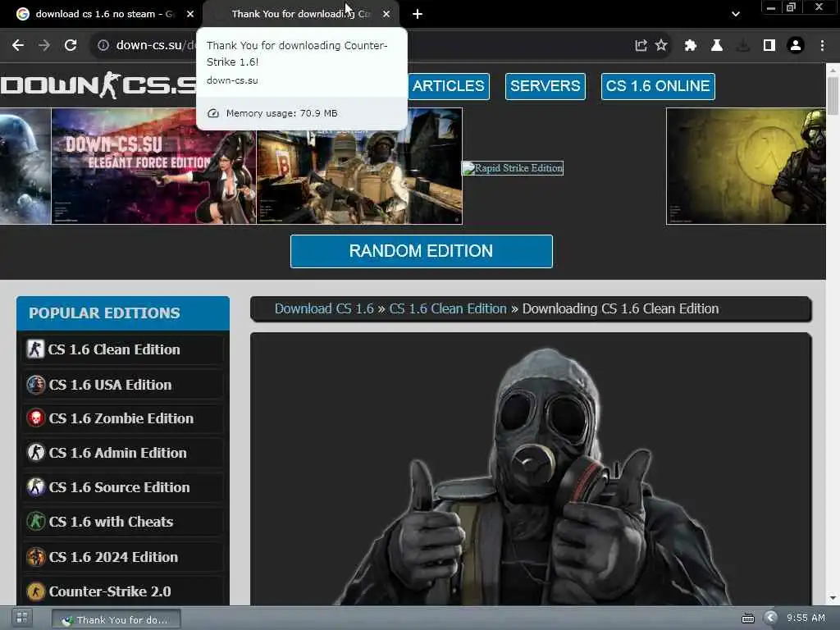Close the 'Thank You for downloading' tab
Viewport: 840px width, 630px height.
click(386, 14)
